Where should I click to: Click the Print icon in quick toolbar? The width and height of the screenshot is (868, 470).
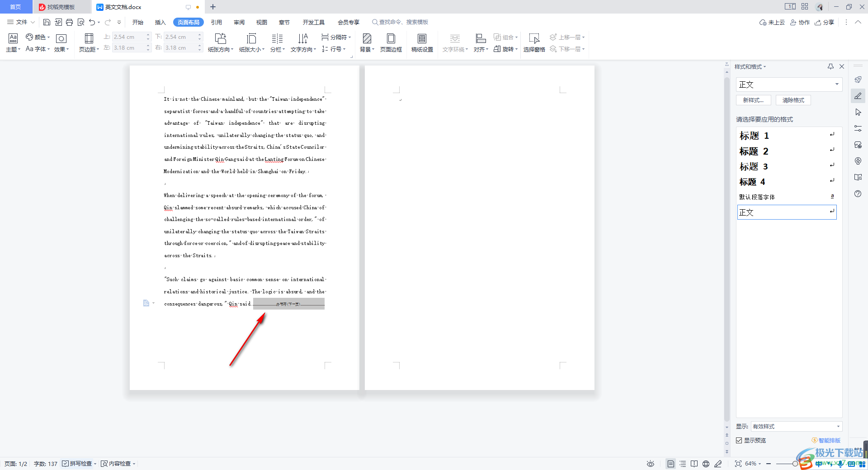[x=69, y=22]
